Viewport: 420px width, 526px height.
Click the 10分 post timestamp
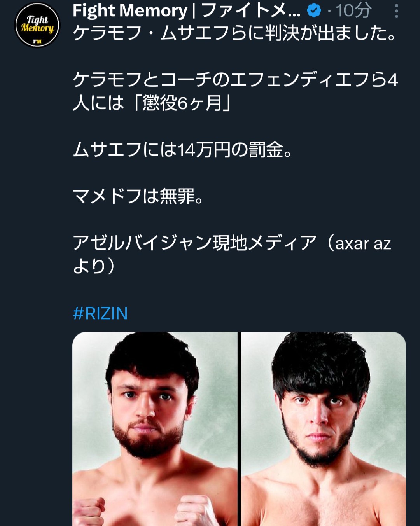[353, 11]
